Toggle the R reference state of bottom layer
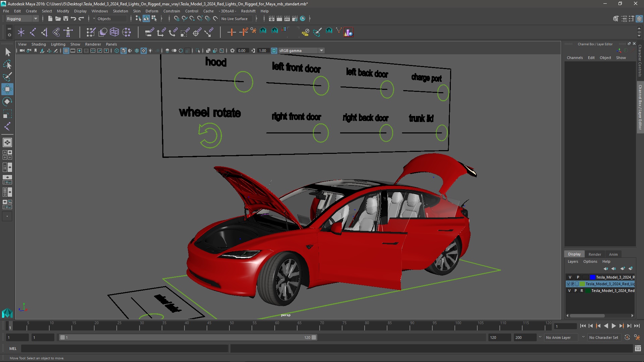This screenshot has height=362, width=644. tap(582, 291)
